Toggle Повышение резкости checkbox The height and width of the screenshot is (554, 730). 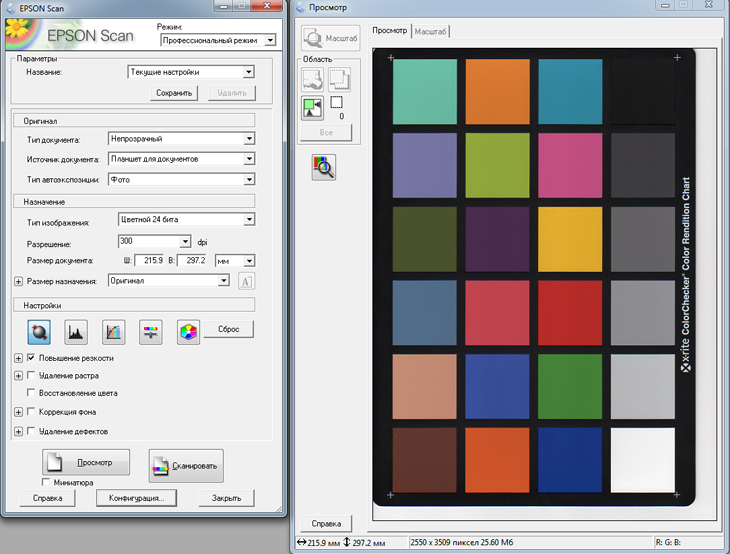[x=31, y=358]
